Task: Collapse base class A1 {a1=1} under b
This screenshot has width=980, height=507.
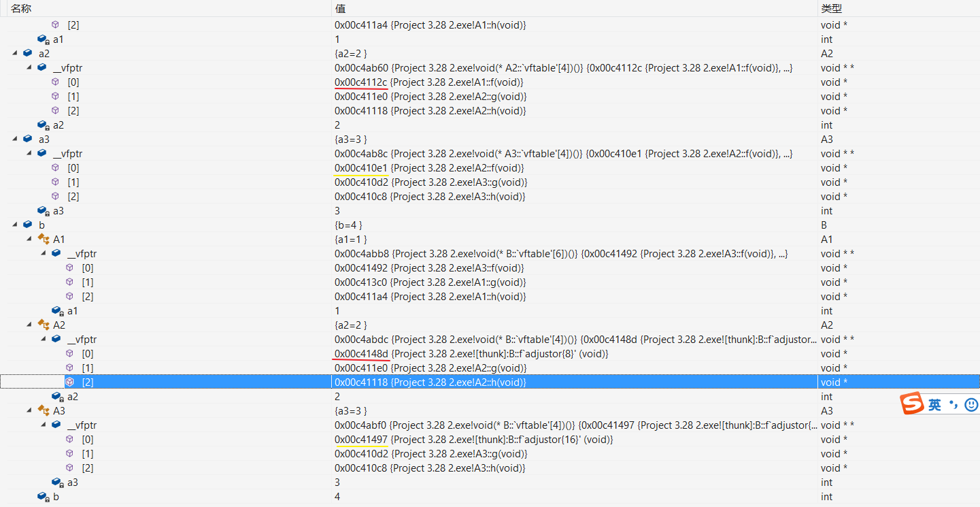Action: click(29, 239)
